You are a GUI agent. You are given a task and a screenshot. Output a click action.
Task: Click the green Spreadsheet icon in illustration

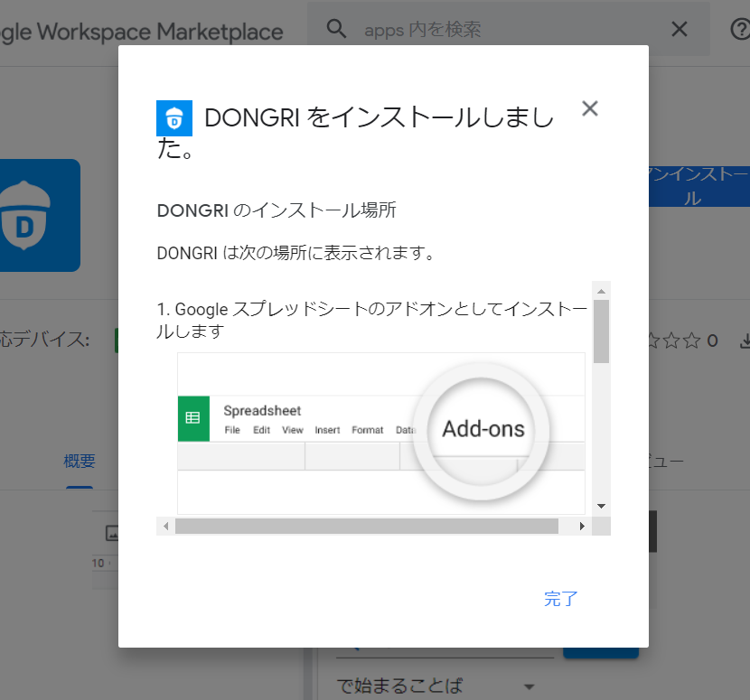point(193,418)
